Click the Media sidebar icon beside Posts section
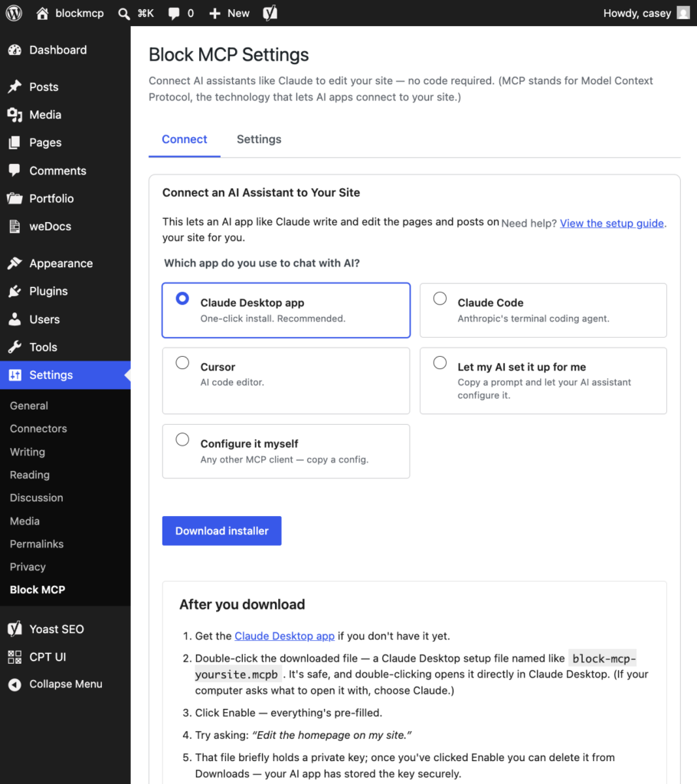 point(15,115)
